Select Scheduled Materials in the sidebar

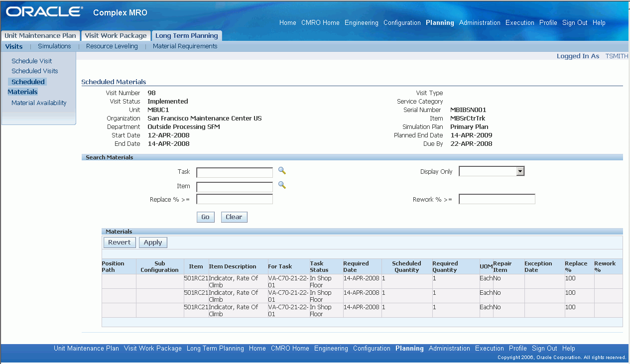click(x=27, y=87)
